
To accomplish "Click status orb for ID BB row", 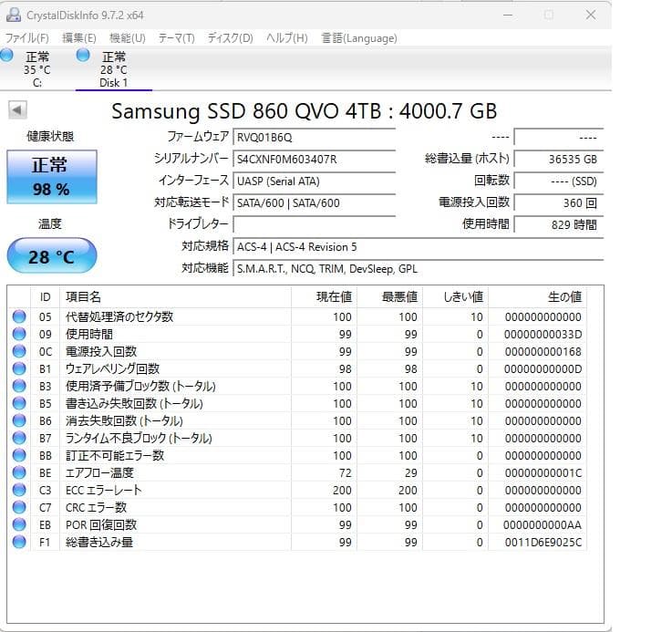I will (x=19, y=455).
